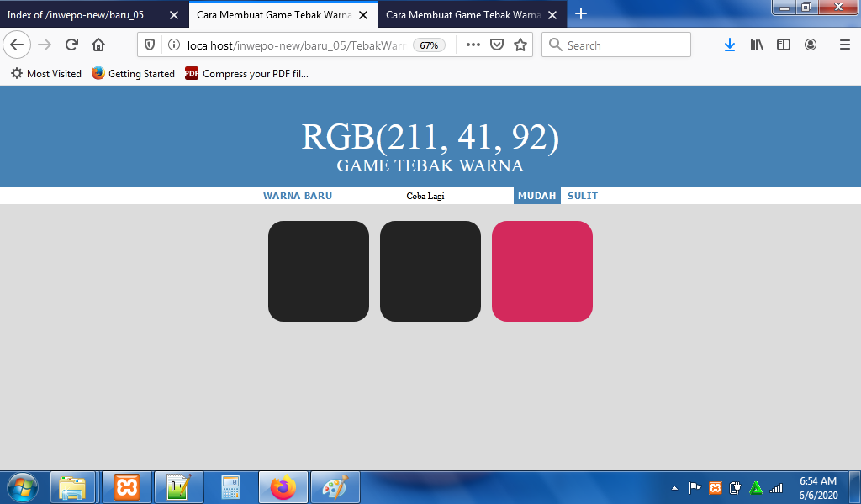
Task: Open network signal tray icon
Action: point(776,487)
